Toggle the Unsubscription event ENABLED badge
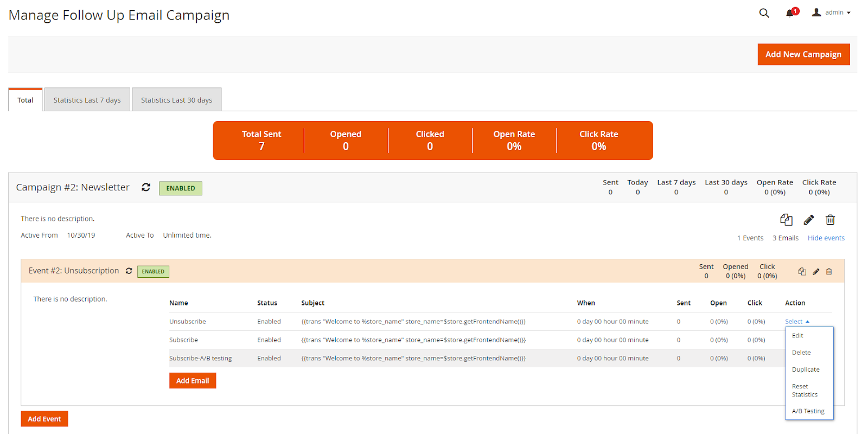This screenshot has width=868, height=434. click(x=153, y=271)
